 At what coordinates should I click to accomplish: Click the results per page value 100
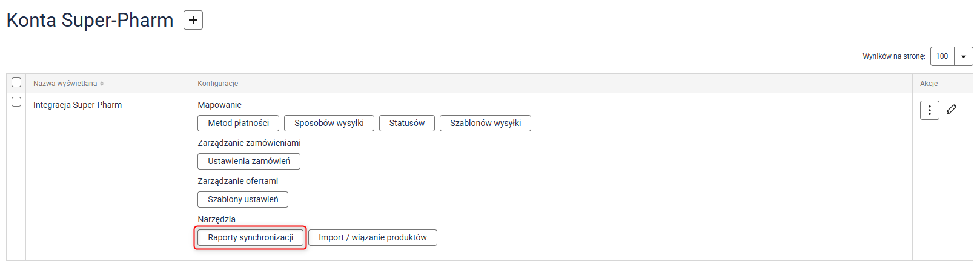coord(942,56)
